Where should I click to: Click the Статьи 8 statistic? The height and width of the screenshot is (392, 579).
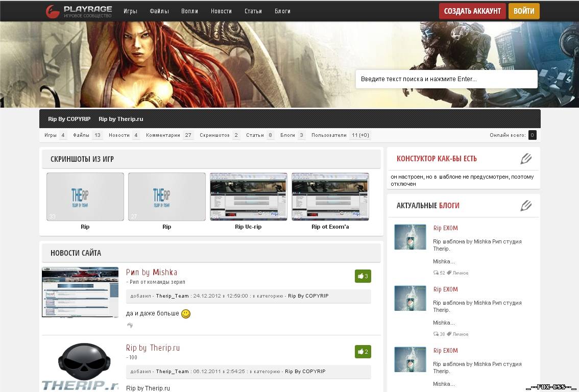260,135
